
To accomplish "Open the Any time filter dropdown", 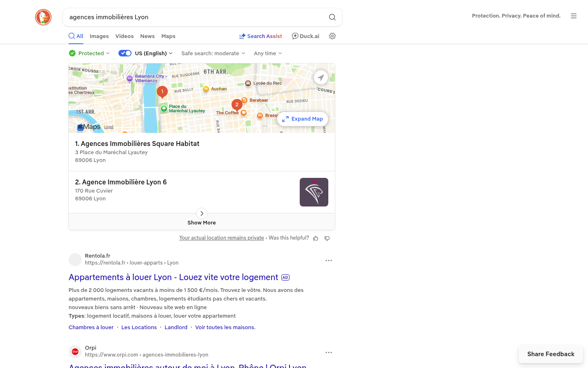I will 268,53.
